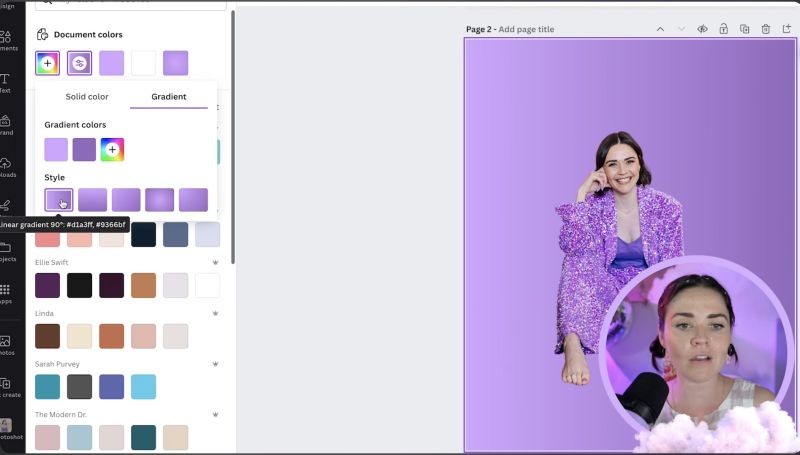Add a new gradient color stop
This screenshot has width=800, height=455.
112,149
